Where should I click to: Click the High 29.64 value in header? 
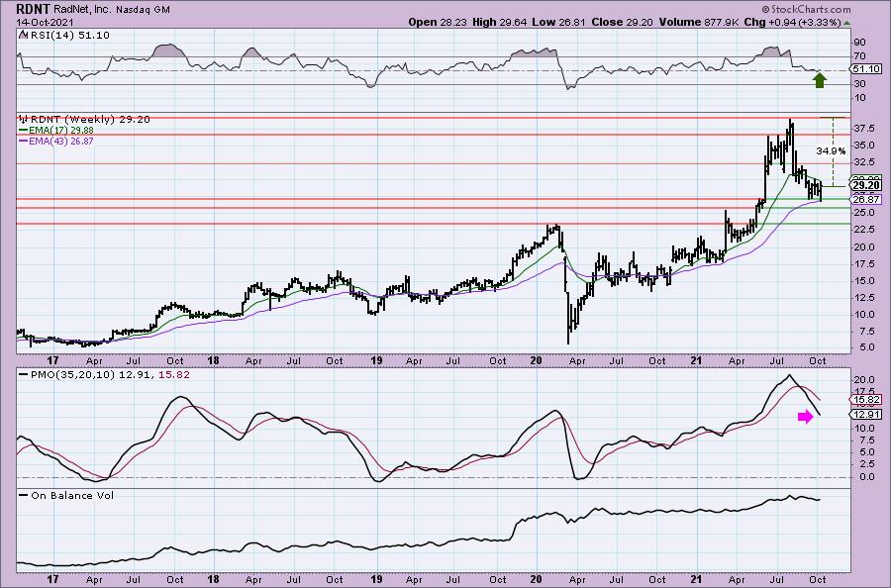pyautogui.click(x=500, y=22)
